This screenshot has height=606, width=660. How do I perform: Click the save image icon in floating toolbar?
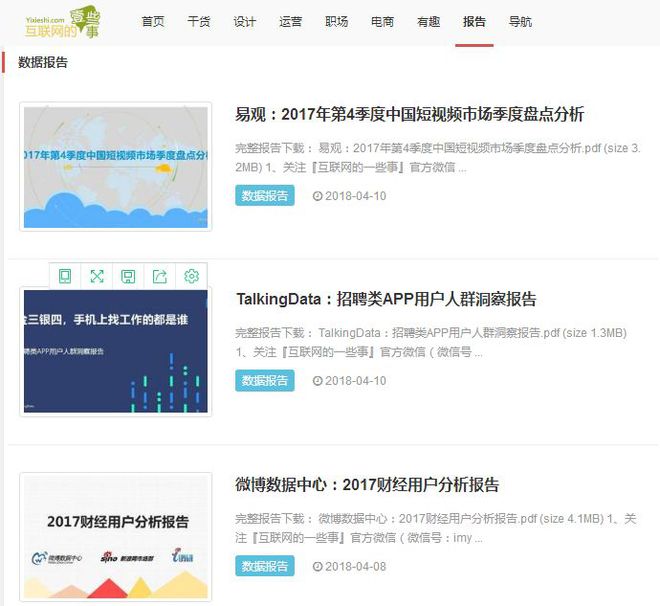click(x=128, y=276)
